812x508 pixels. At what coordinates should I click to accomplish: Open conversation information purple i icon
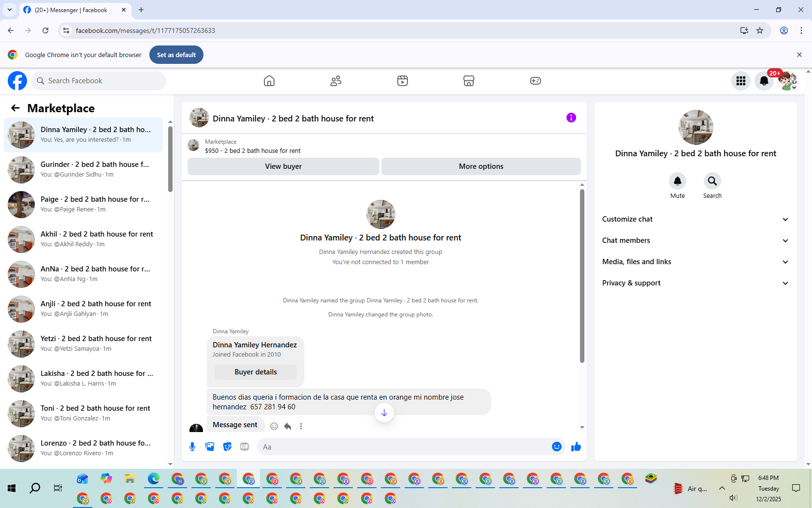[571, 118]
